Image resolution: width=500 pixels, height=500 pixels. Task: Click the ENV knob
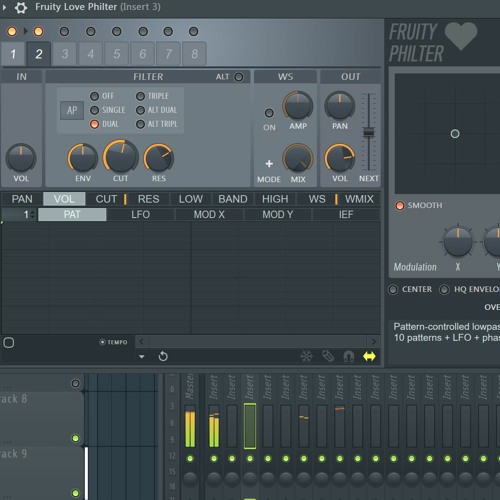(x=83, y=158)
